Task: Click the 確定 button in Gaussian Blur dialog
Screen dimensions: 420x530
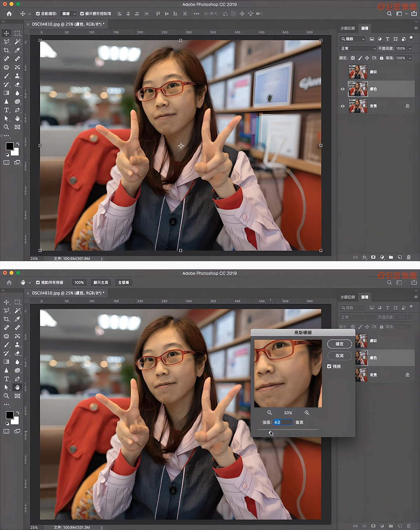Action: pyautogui.click(x=339, y=344)
